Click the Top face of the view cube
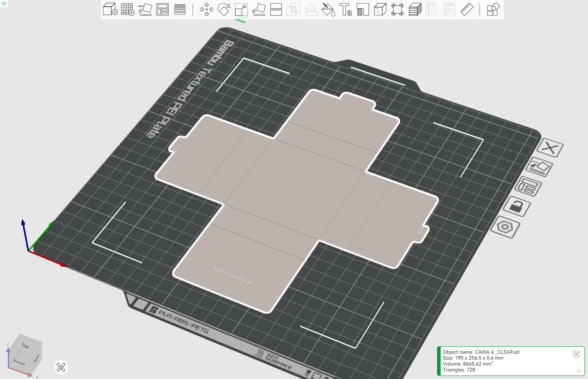The height and width of the screenshot is (379, 588). click(26, 346)
